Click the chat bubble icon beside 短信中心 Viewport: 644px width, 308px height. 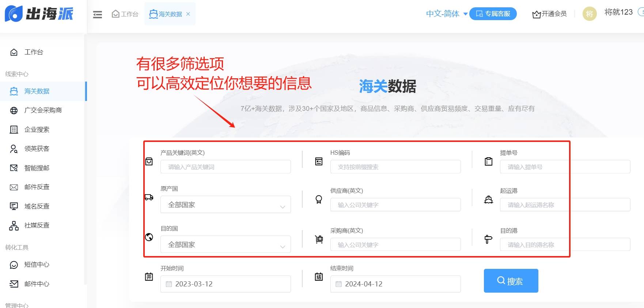click(x=14, y=265)
